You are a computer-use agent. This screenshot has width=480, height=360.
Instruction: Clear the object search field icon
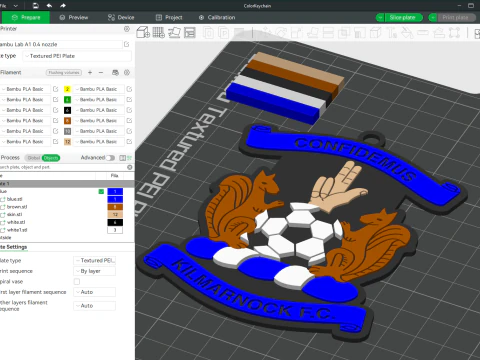point(130,167)
